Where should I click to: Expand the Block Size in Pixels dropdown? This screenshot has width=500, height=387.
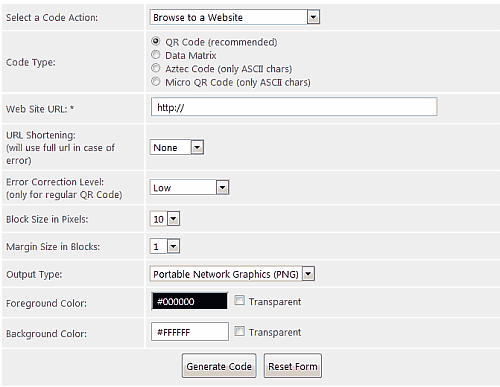pos(165,219)
